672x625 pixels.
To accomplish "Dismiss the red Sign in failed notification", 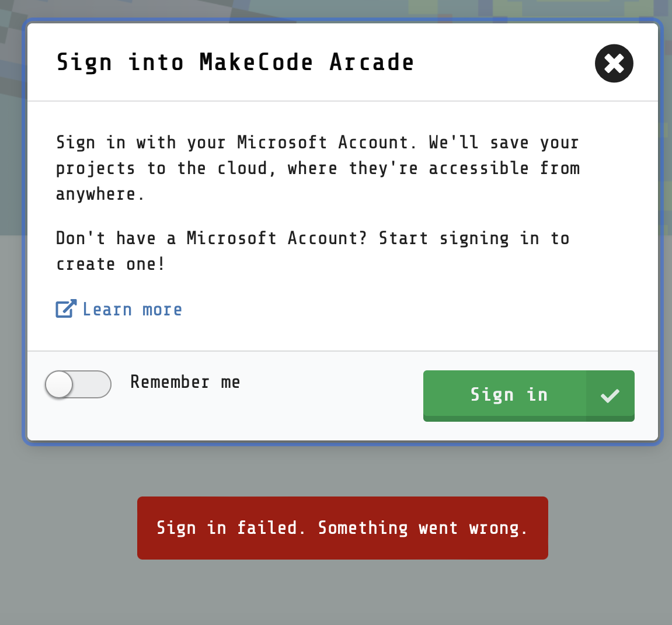I will (343, 527).
